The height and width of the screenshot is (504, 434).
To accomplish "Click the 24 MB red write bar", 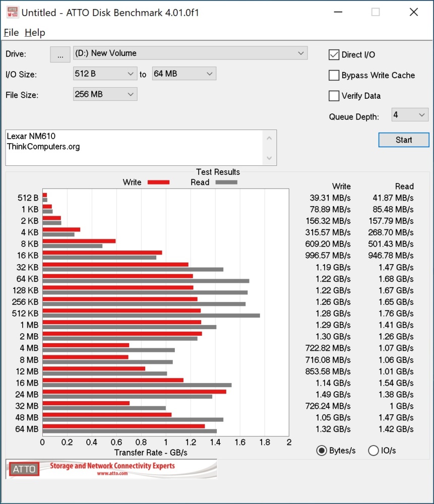I will coord(135,392).
